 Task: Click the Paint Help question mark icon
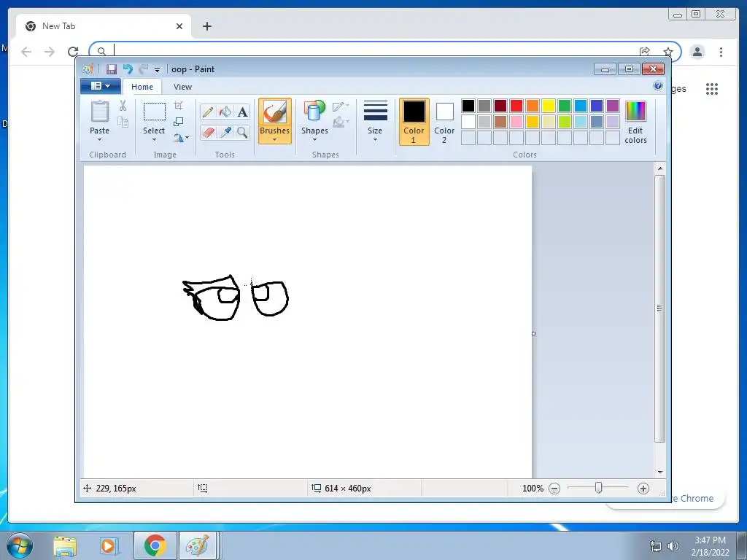[658, 86]
